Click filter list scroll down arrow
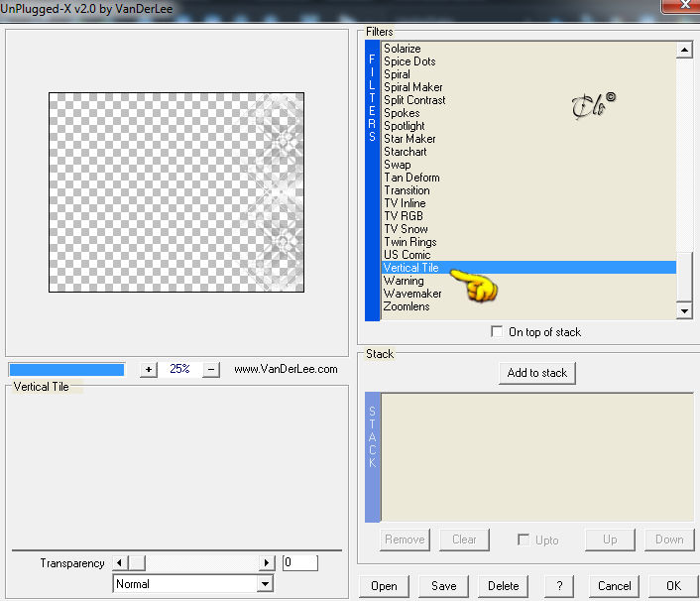This screenshot has height=601, width=700. tap(684, 310)
